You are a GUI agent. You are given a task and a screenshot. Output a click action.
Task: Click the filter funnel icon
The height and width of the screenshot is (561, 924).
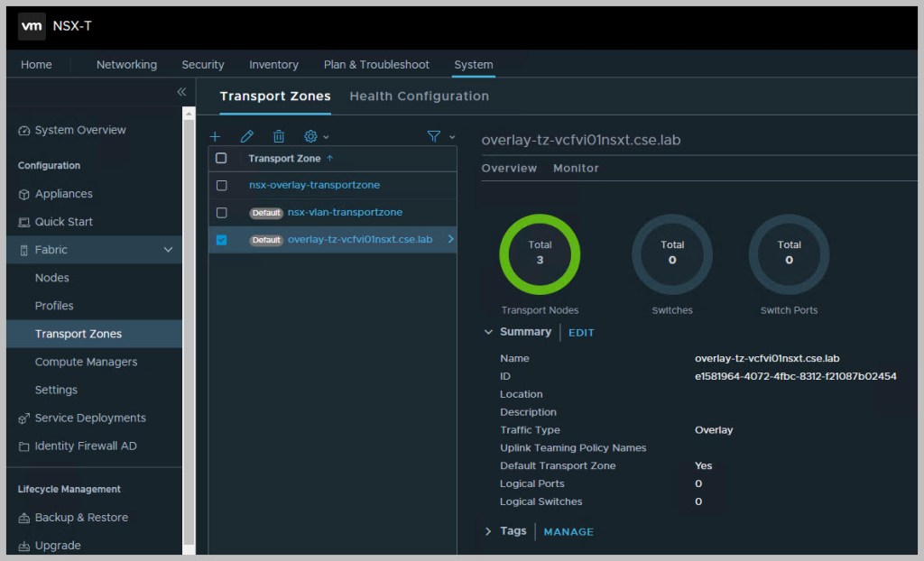click(x=434, y=136)
